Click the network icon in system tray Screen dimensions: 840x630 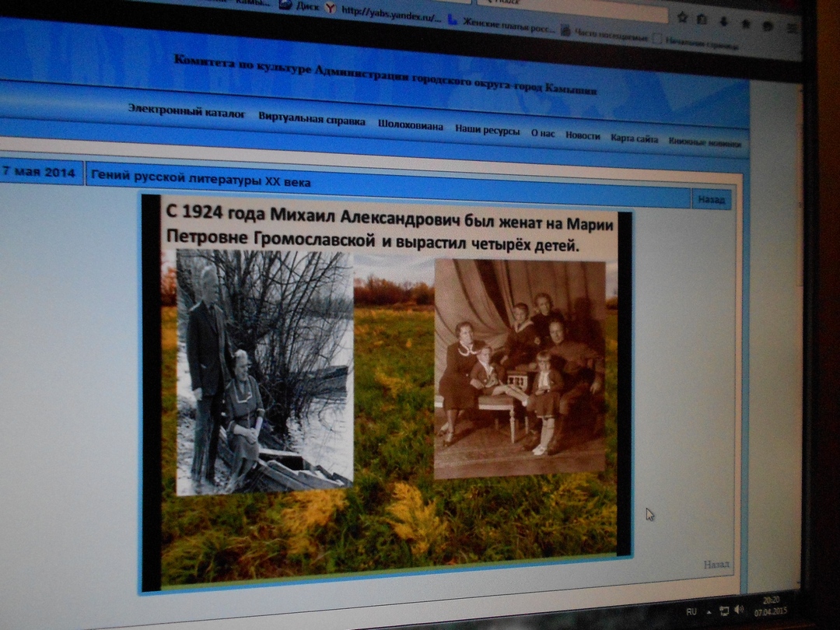pos(724,611)
